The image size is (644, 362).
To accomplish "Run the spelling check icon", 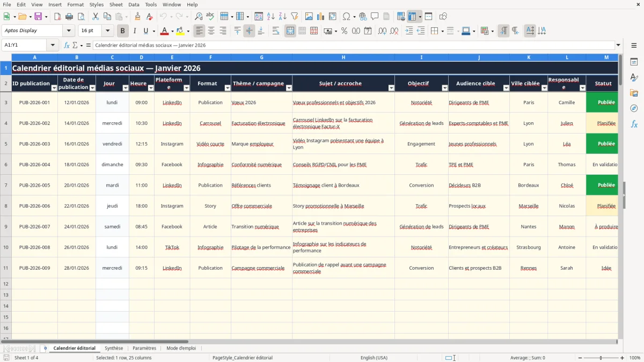I will (210, 17).
